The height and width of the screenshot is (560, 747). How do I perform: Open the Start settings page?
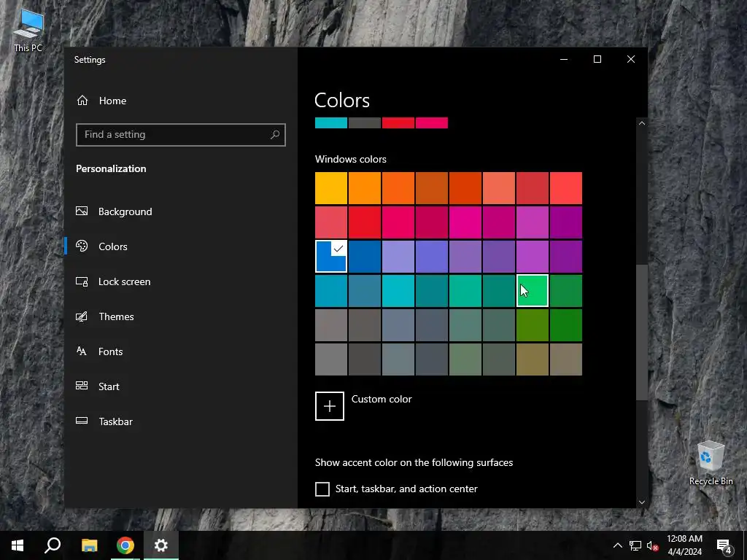[109, 386]
